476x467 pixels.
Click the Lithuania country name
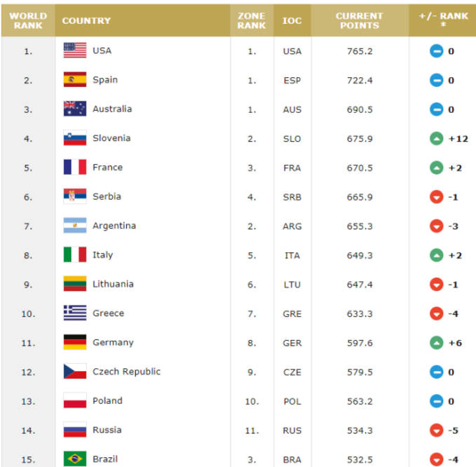113,284
